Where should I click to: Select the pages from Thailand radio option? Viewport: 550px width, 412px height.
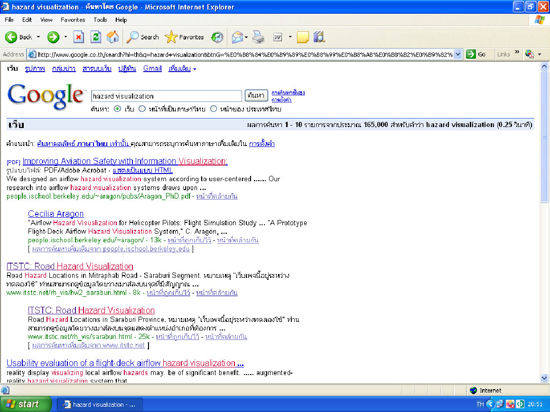tap(213, 109)
